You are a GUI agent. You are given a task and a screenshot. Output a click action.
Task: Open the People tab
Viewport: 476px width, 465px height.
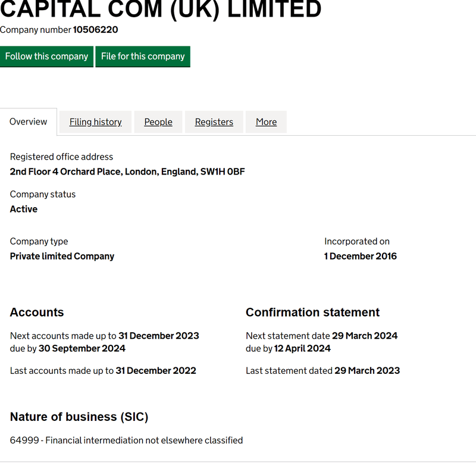pyautogui.click(x=158, y=121)
